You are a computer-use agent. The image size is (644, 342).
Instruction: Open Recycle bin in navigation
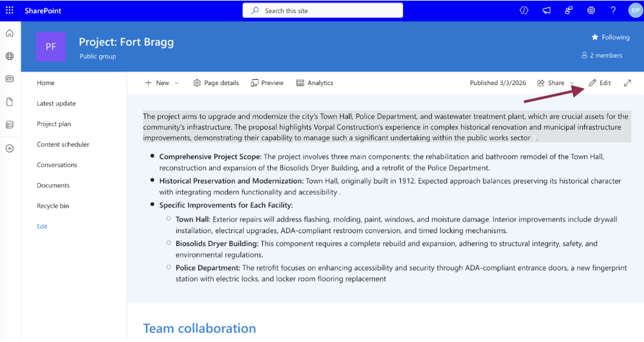pos(53,205)
